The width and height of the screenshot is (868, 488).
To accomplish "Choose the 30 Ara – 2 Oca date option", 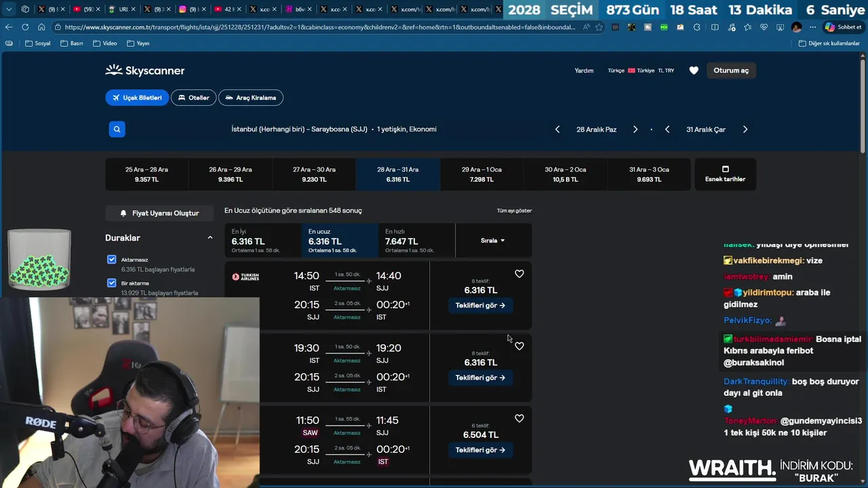I will click(x=566, y=174).
